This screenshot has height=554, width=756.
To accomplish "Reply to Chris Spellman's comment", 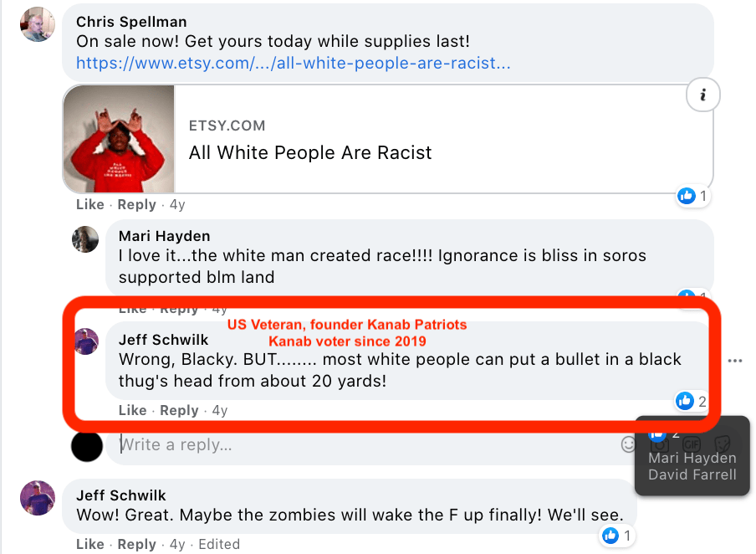I will (x=136, y=204).
